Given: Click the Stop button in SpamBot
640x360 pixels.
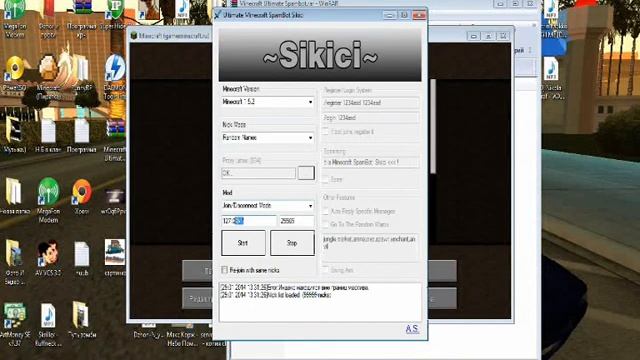Looking at the screenshot, I should click(x=292, y=243).
